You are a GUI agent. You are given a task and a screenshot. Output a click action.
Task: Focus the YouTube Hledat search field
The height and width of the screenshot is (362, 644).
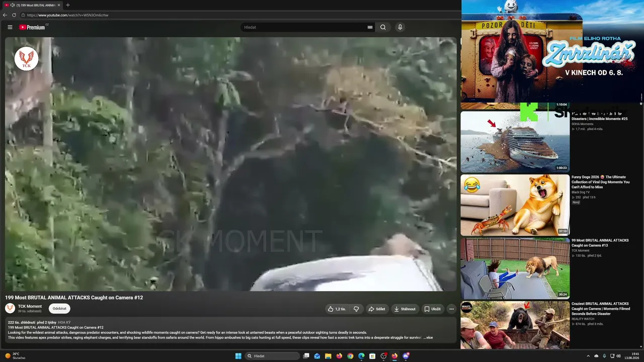click(304, 27)
